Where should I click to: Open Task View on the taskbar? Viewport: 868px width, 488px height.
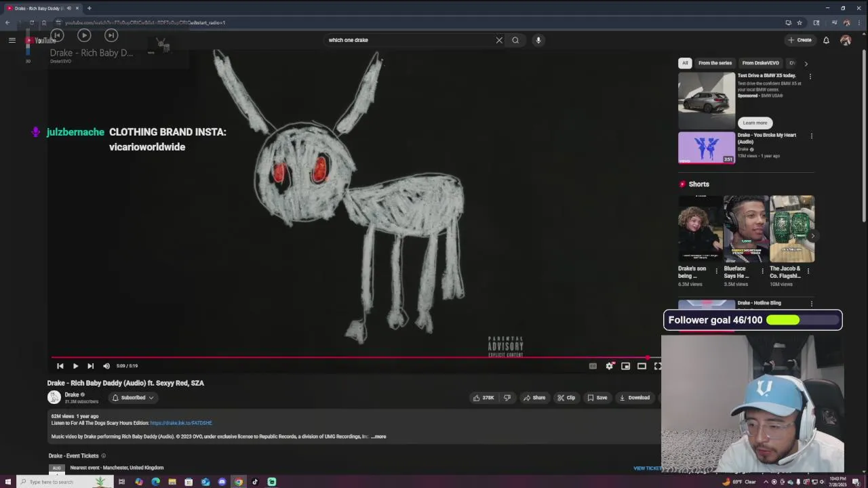(121, 482)
